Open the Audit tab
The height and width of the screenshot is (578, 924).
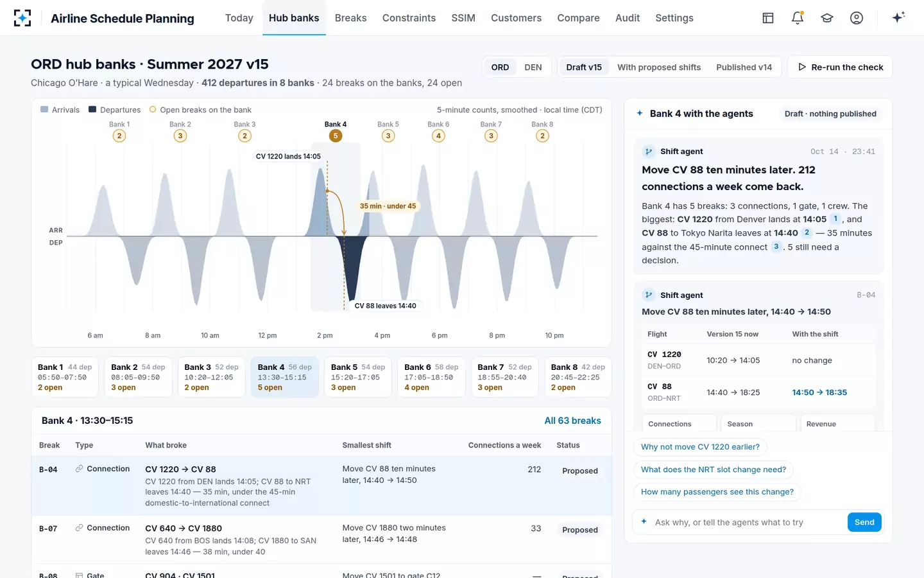pyautogui.click(x=628, y=18)
